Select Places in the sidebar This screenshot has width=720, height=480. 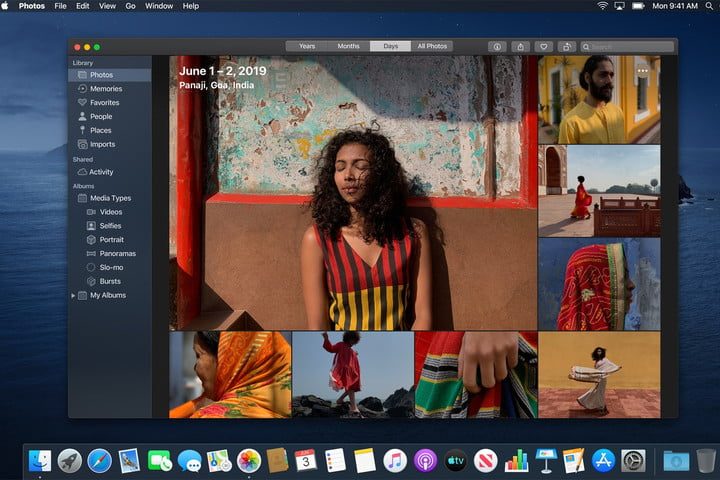point(100,131)
